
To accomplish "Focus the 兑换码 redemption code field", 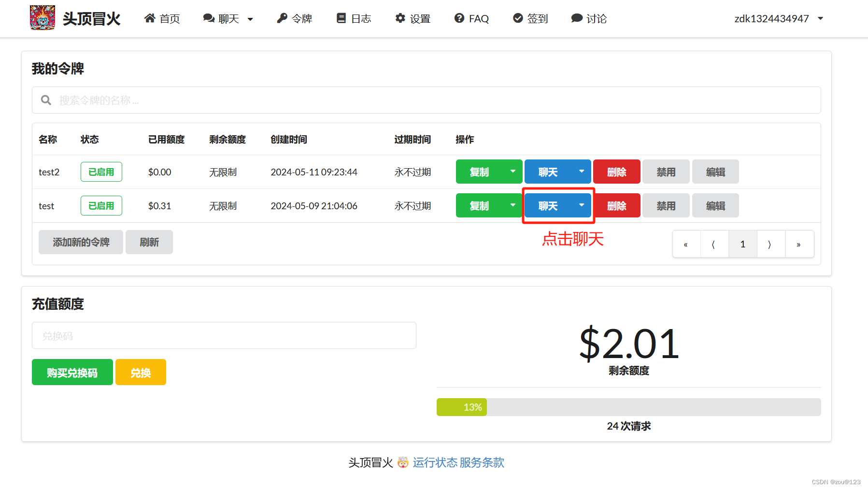I will tap(224, 335).
